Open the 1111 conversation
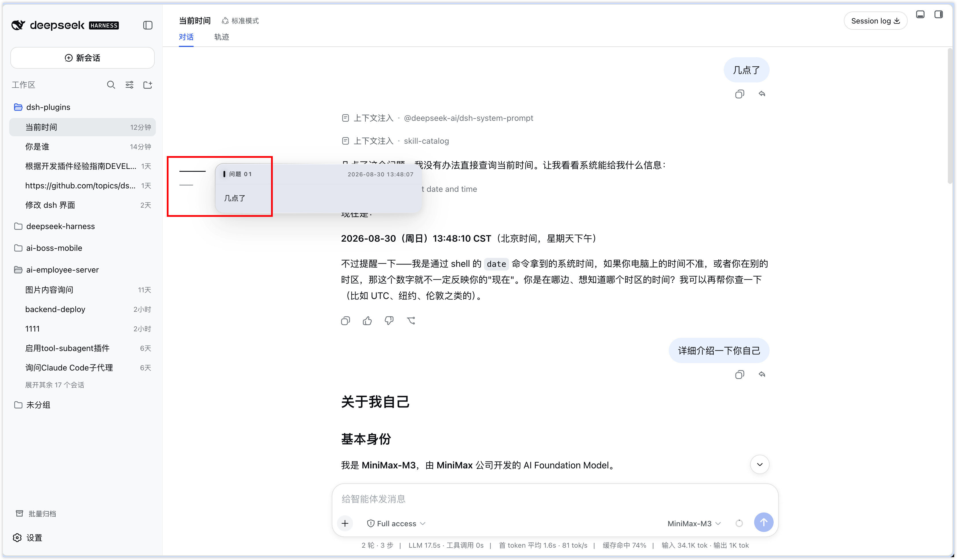 83,329
